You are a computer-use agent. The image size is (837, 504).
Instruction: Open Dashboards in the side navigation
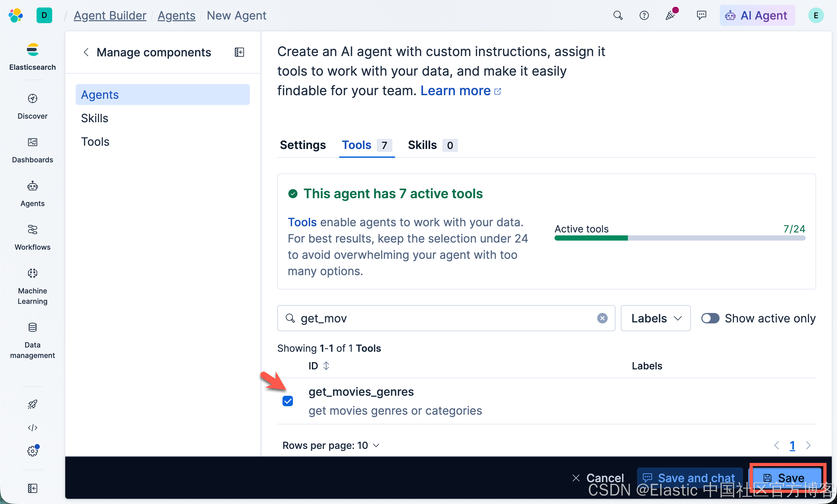33,150
